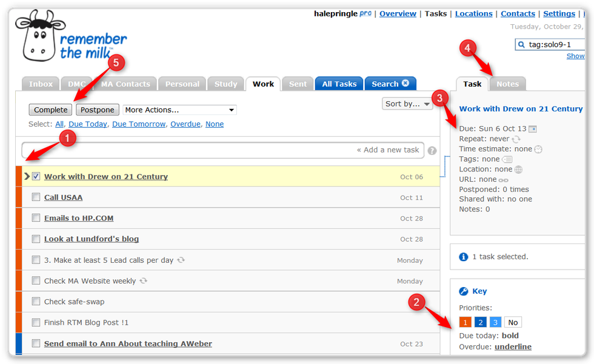Select tasks with the Due Today link
The image size is (594, 364).
coord(87,124)
